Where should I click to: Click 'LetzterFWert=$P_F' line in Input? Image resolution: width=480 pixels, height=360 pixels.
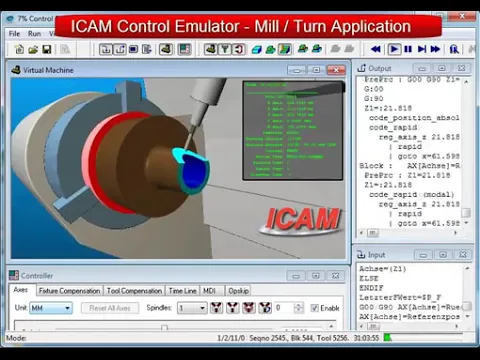400,297
